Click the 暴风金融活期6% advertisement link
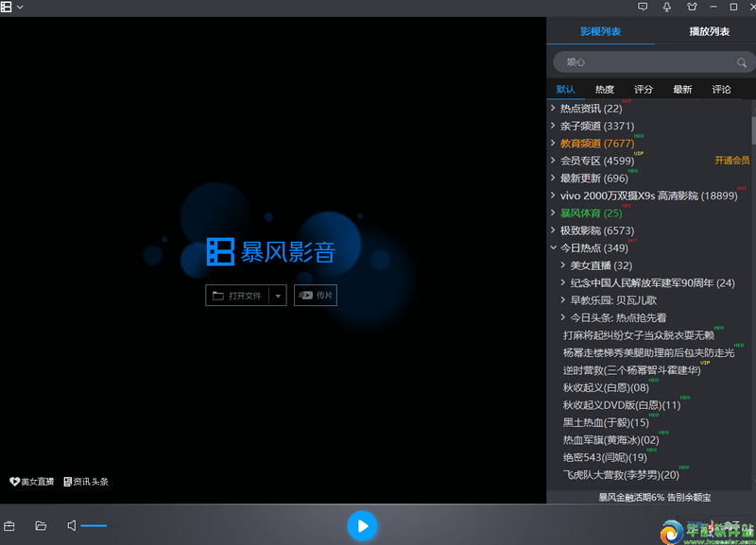 tap(655, 497)
